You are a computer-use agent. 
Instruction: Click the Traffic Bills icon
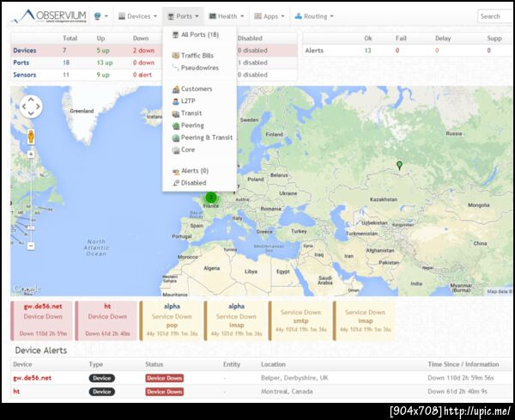click(176, 56)
